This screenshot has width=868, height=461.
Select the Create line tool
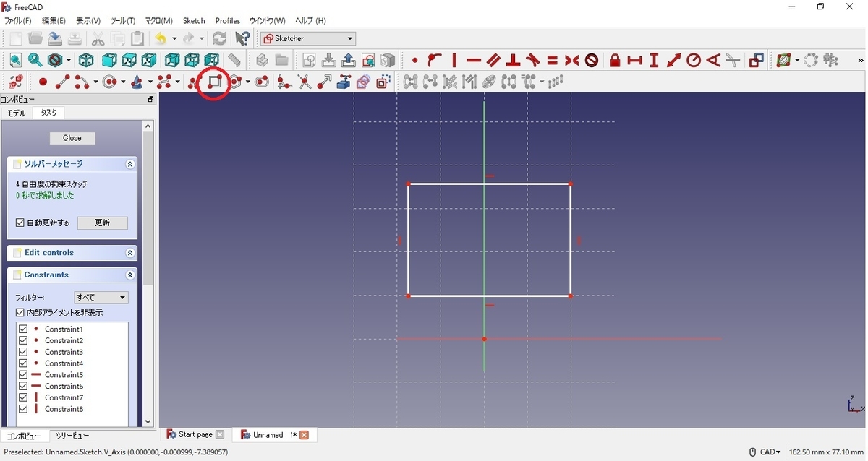pos(62,82)
